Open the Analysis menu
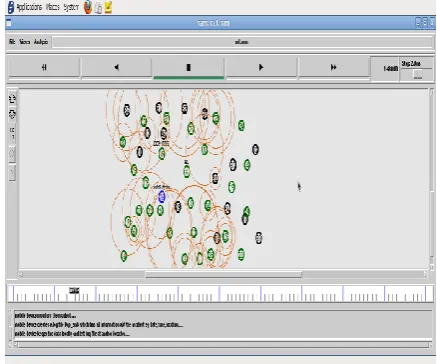Screen dimensions: 437x364 coord(41,42)
